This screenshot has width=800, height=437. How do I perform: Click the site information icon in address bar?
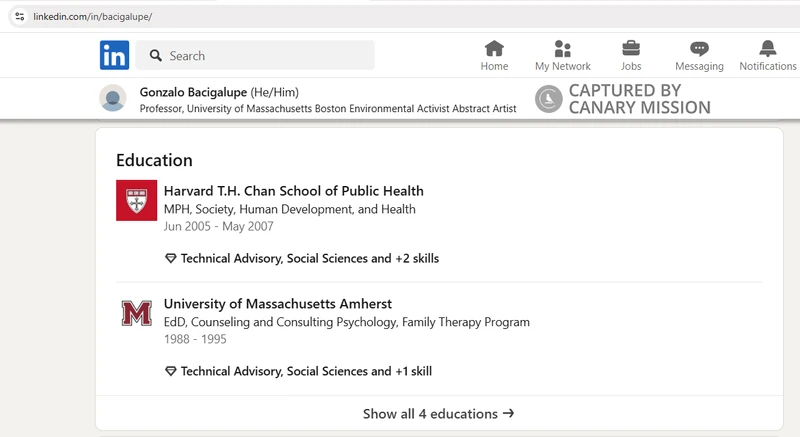[x=19, y=16]
